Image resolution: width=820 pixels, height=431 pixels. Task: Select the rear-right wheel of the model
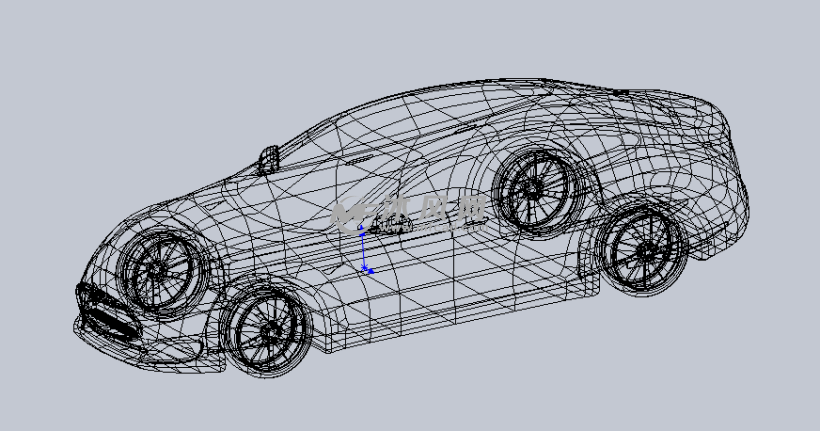(x=639, y=251)
